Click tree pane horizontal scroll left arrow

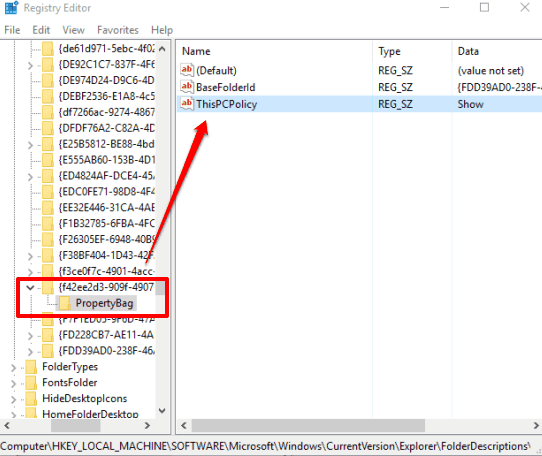(7, 425)
